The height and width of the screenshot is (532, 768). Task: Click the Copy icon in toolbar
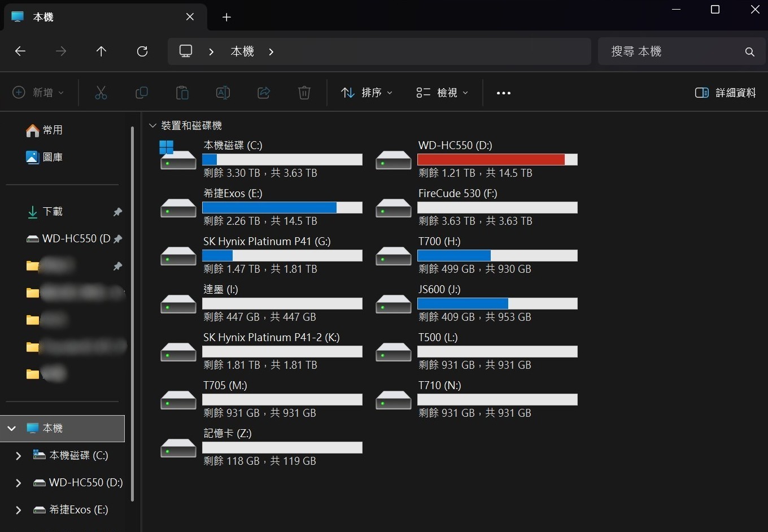pyautogui.click(x=142, y=93)
